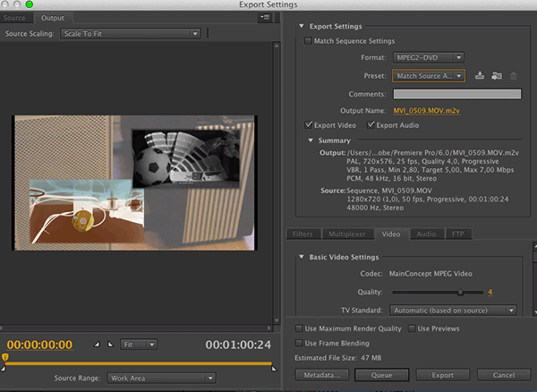Click the current timecode 00:00:00:00

point(39,345)
